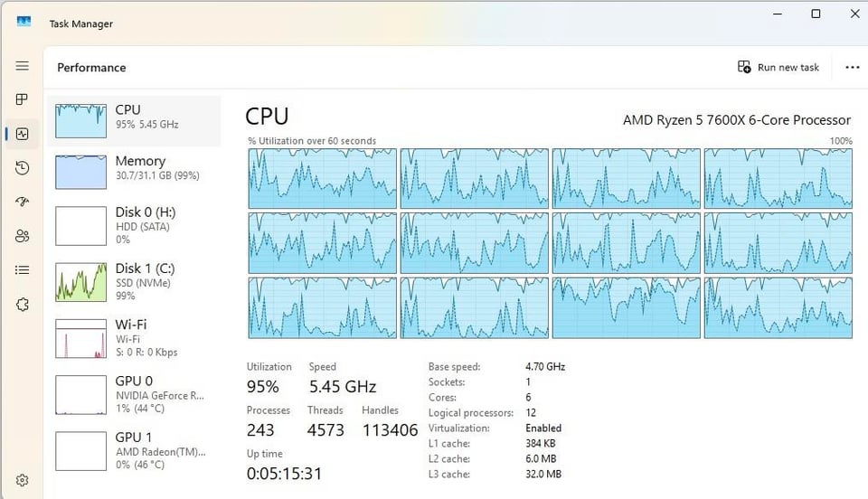
Task: Click the first logical processor graph
Action: [x=323, y=178]
